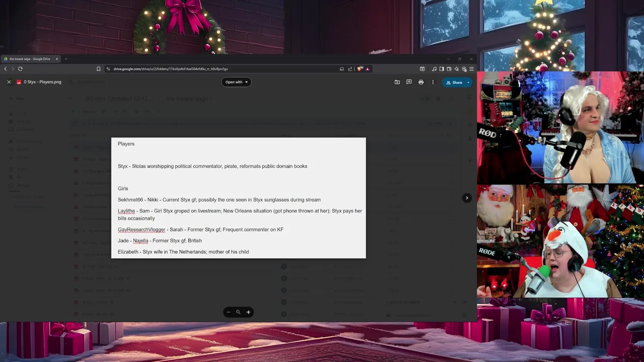Click the Share button
Image resolution: width=644 pixels, height=362 pixels.
coord(454,82)
